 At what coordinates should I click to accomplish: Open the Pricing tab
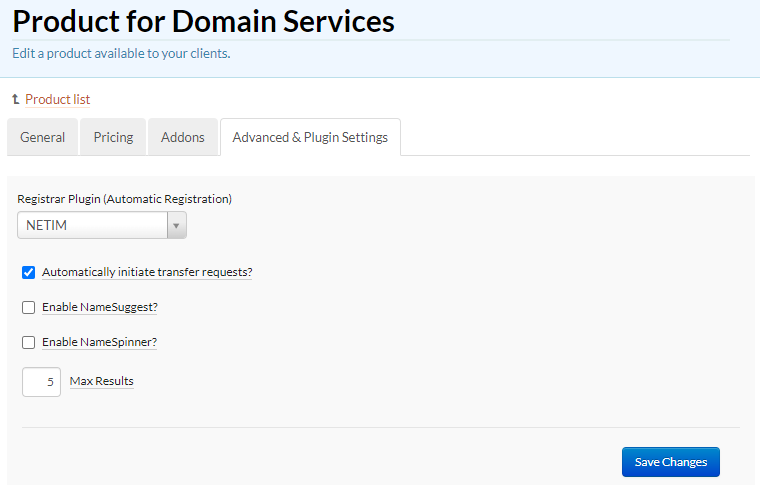[x=113, y=137]
